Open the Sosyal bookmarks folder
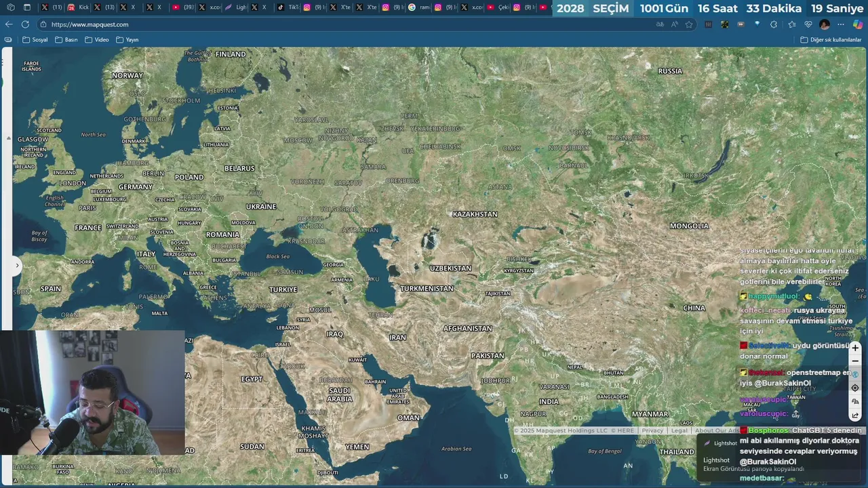 coord(35,40)
